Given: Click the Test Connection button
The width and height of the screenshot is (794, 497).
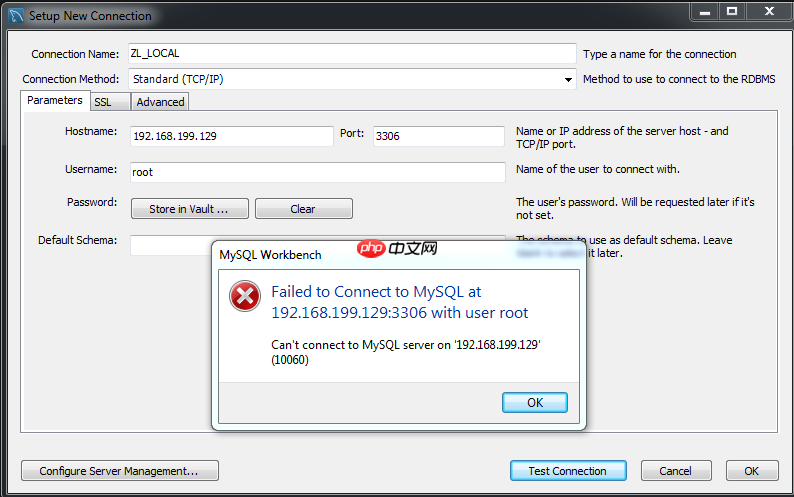Looking at the screenshot, I should click(568, 471).
